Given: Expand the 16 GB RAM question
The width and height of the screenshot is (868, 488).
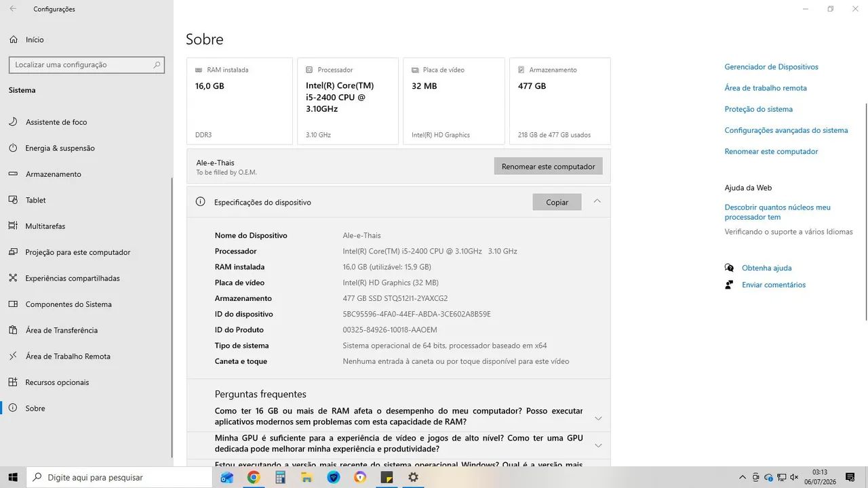Looking at the screenshot, I should (399, 416).
